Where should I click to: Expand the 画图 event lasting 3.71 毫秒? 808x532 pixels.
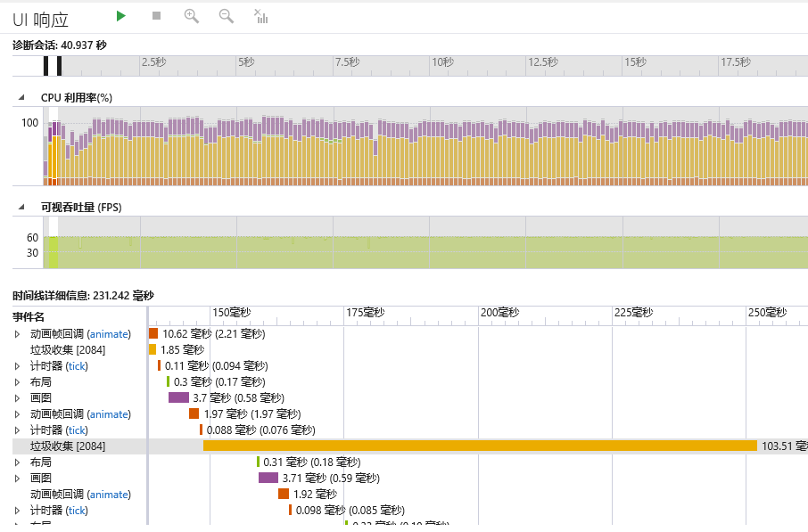[x=18, y=478]
